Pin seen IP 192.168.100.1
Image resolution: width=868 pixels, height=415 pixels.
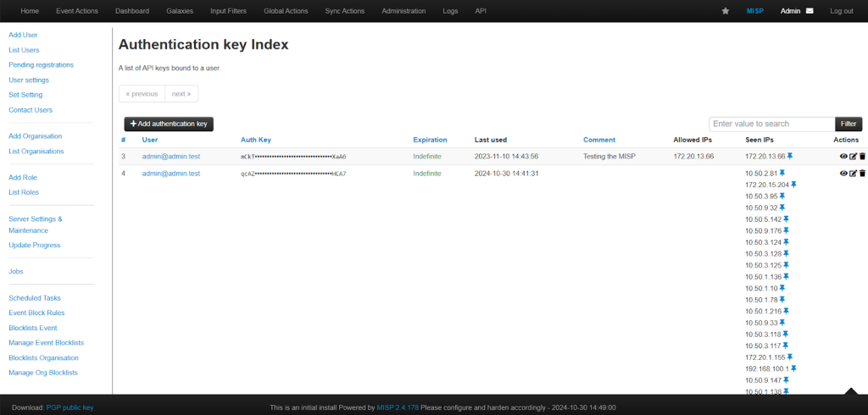pos(793,368)
